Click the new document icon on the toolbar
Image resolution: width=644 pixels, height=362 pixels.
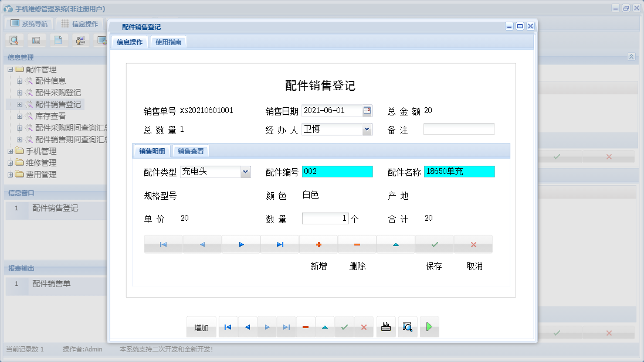coord(59,40)
